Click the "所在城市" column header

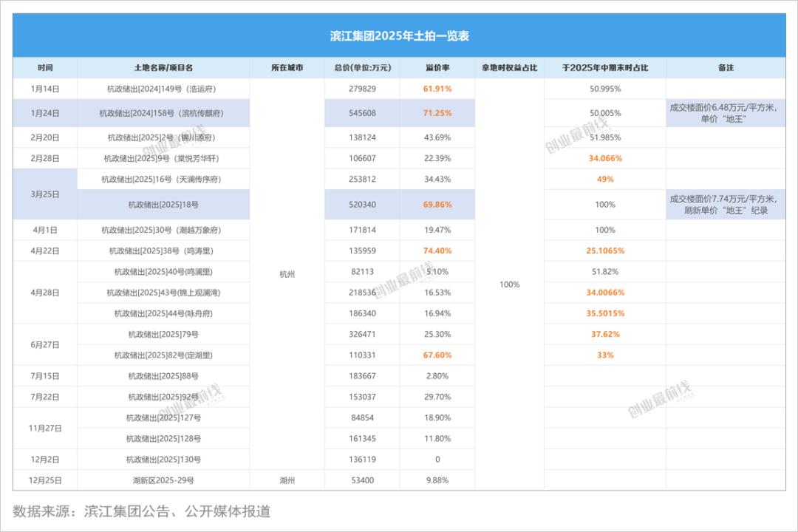[x=287, y=68]
